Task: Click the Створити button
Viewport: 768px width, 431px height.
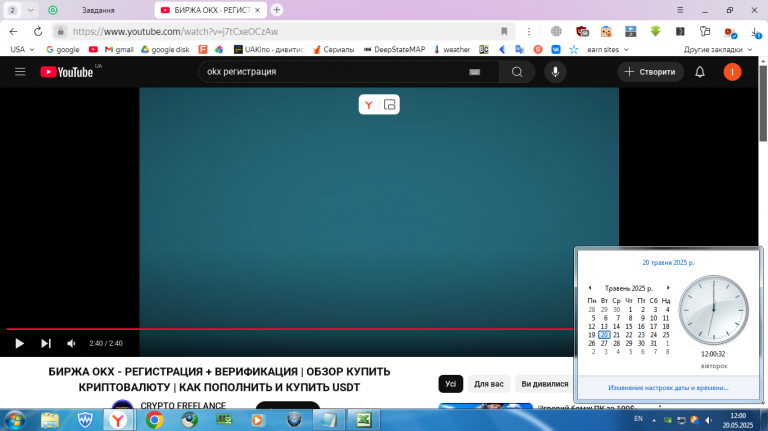Action: tap(650, 72)
